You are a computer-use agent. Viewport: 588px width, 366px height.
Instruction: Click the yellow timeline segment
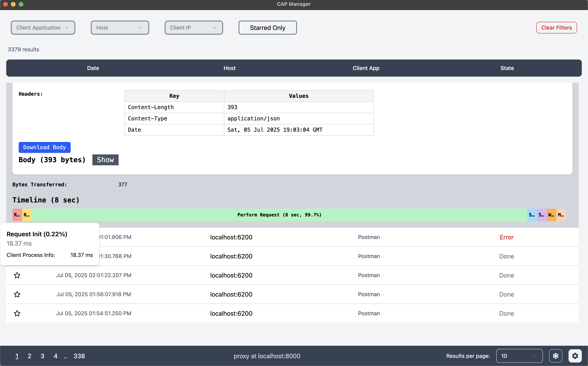point(27,215)
